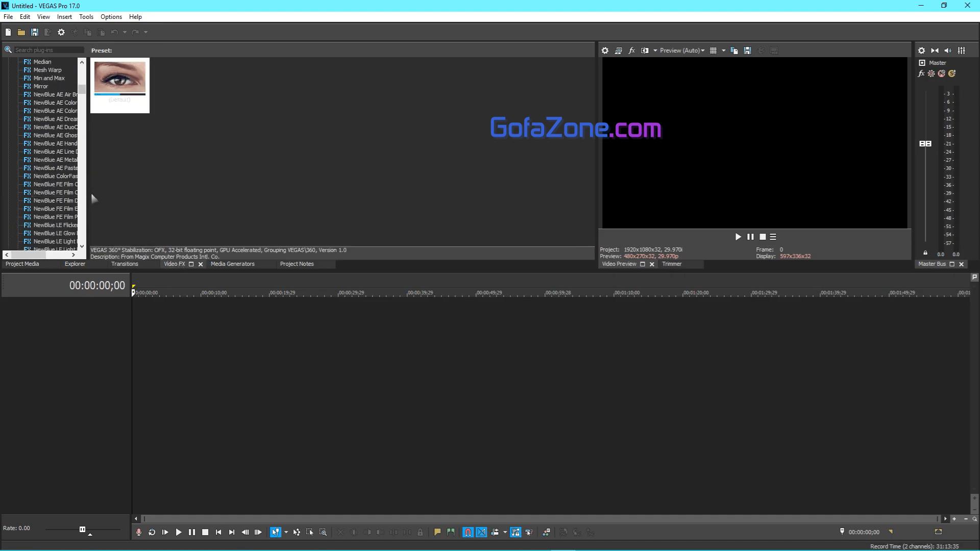Viewport: 980px width, 551px height.
Task: Select the Mesh Warp plug-in
Action: pos(47,70)
